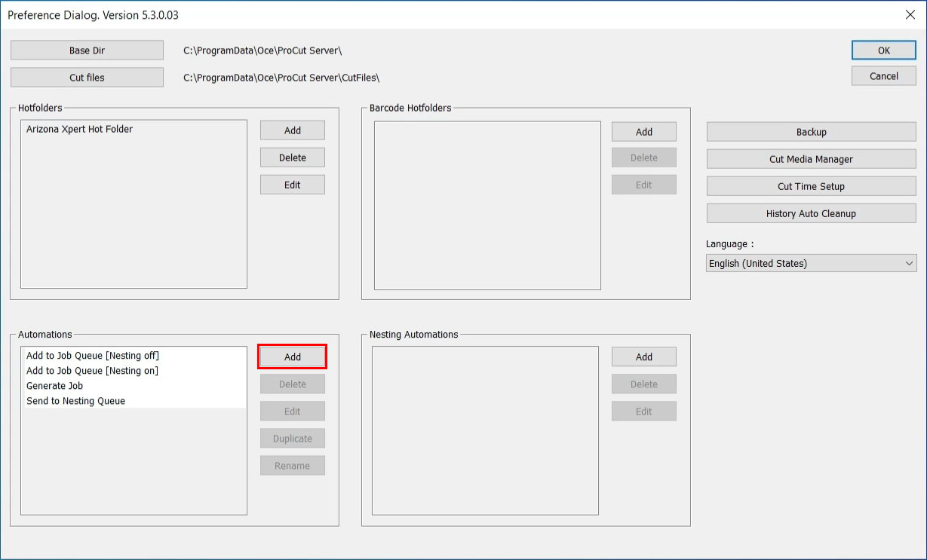Open Cut Media Manager
Viewport: 927px width, 560px height.
click(811, 159)
